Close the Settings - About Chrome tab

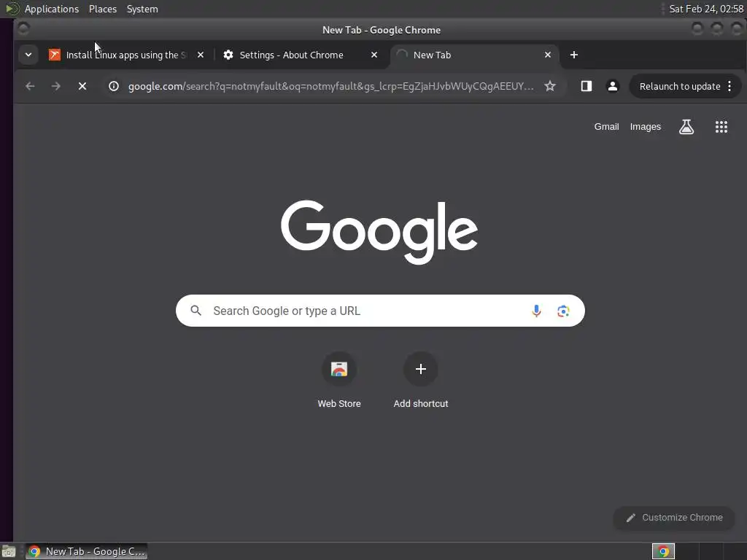click(x=374, y=55)
